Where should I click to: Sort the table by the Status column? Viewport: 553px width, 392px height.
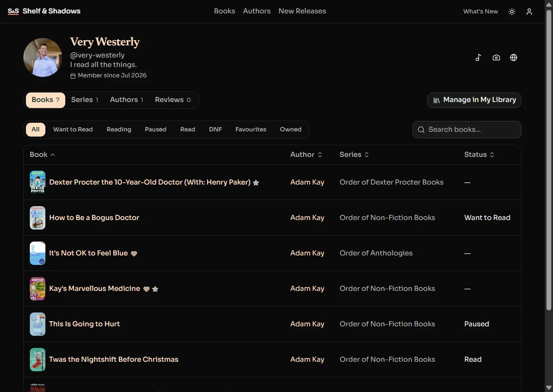tap(479, 155)
